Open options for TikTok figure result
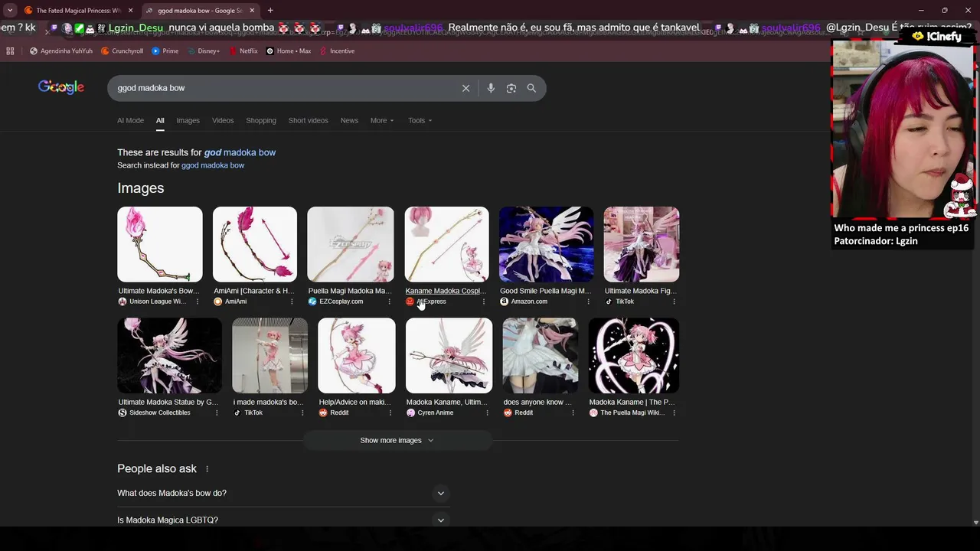Image resolution: width=980 pixels, height=551 pixels. coord(674,302)
